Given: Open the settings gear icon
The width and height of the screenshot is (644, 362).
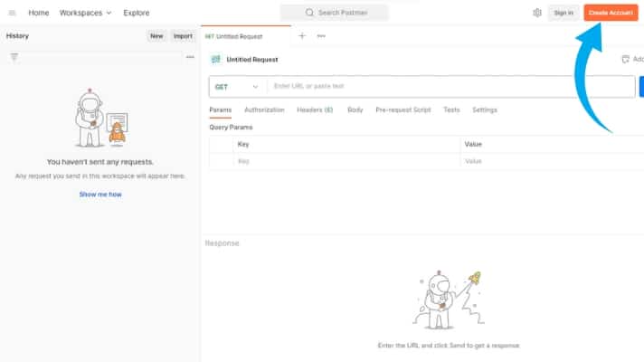Looking at the screenshot, I should 536,13.
